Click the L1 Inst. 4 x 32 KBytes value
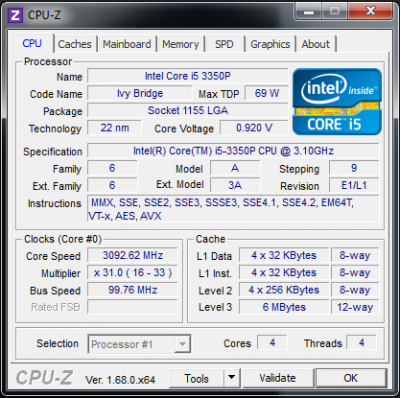This screenshot has width=400, height=398. point(284,273)
